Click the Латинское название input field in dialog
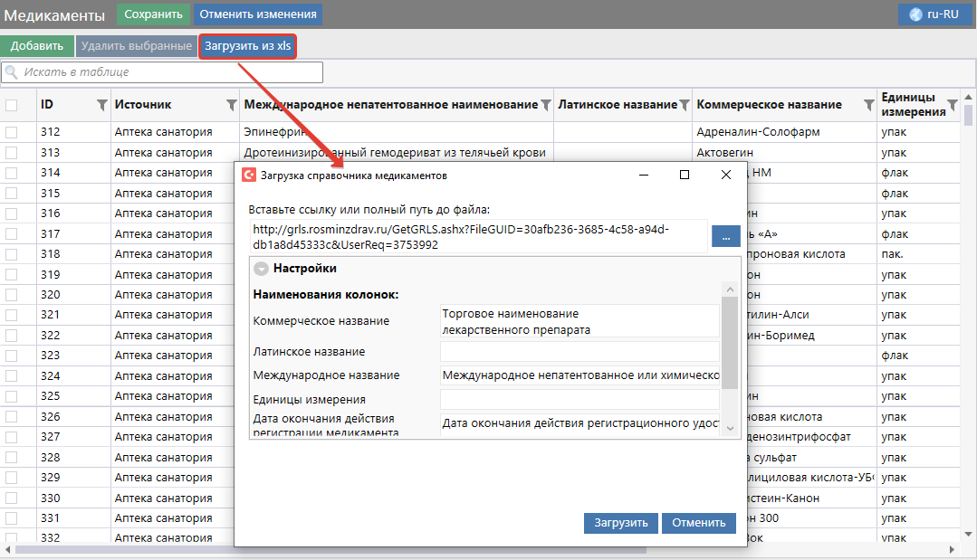This screenshot has height=560, width=977. (x=579, y=351)
